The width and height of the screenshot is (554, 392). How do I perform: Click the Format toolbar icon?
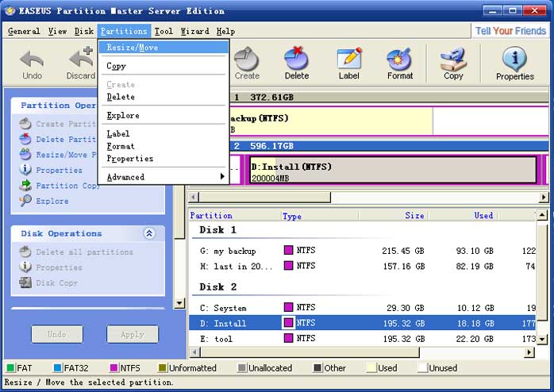click(x=399, y=59)
